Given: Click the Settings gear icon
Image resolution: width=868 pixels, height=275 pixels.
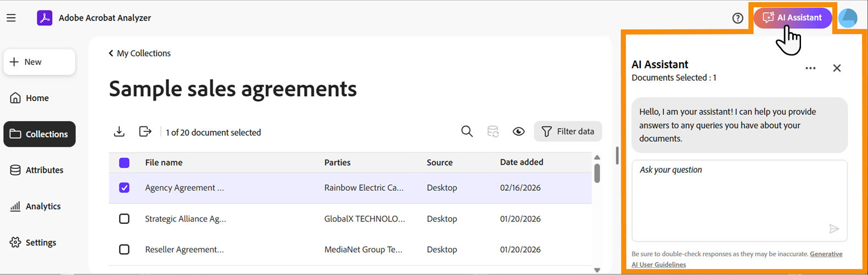Looking at the screenshot, I should point(15,243).
